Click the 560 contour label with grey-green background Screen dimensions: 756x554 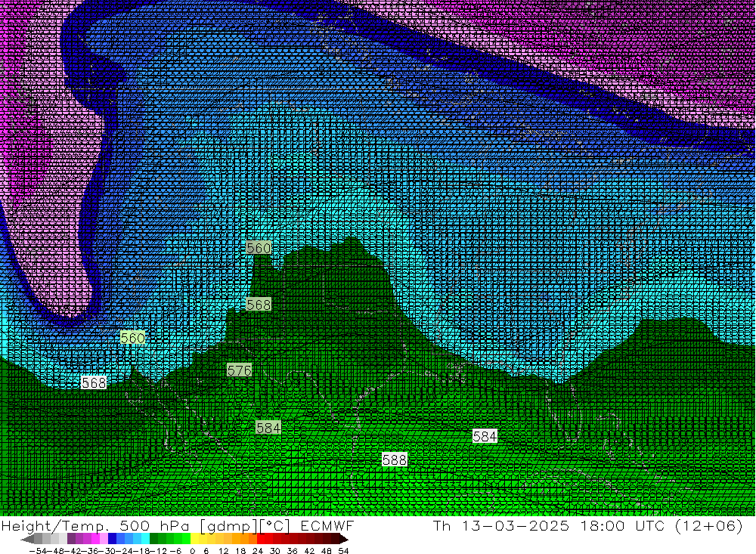click(259, 249)
